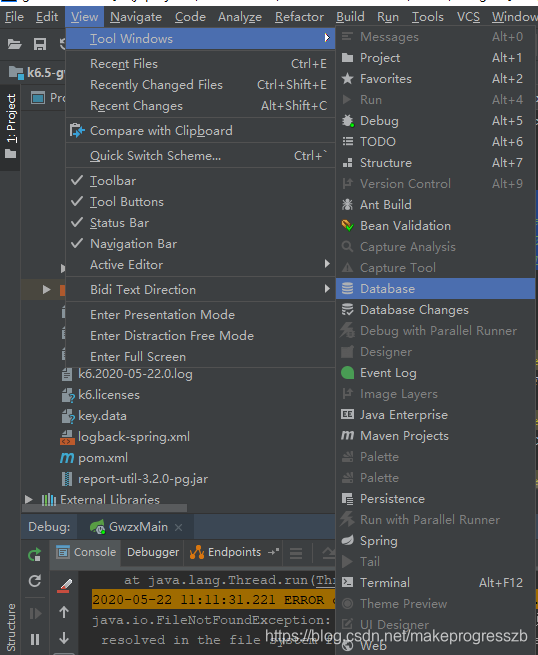Click the down arrow console icon
538x655 pixels.
(x=64, y=638)
